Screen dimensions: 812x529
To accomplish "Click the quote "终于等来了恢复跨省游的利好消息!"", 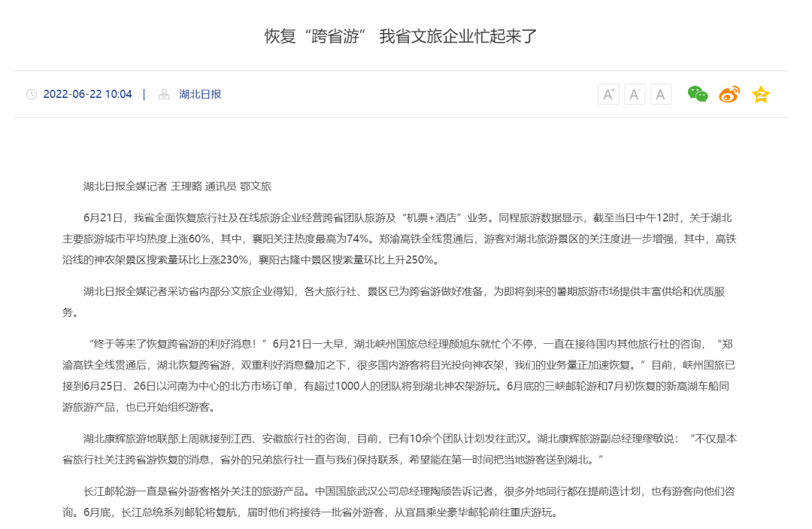I will coord(177,344).
